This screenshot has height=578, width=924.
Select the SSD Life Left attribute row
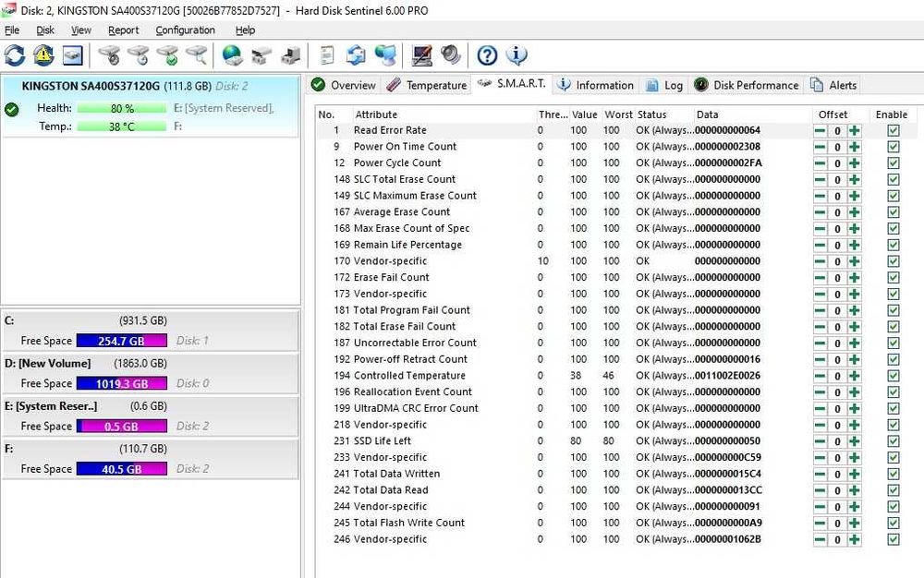pos(615,440)
